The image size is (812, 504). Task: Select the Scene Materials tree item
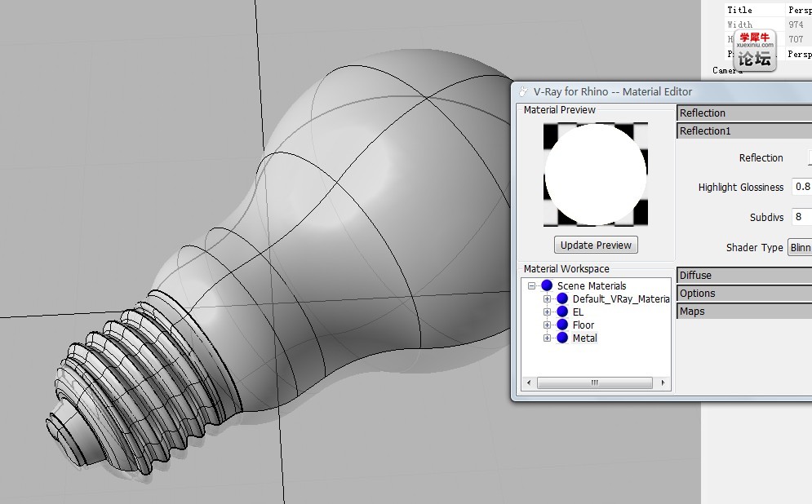(592, 285)
